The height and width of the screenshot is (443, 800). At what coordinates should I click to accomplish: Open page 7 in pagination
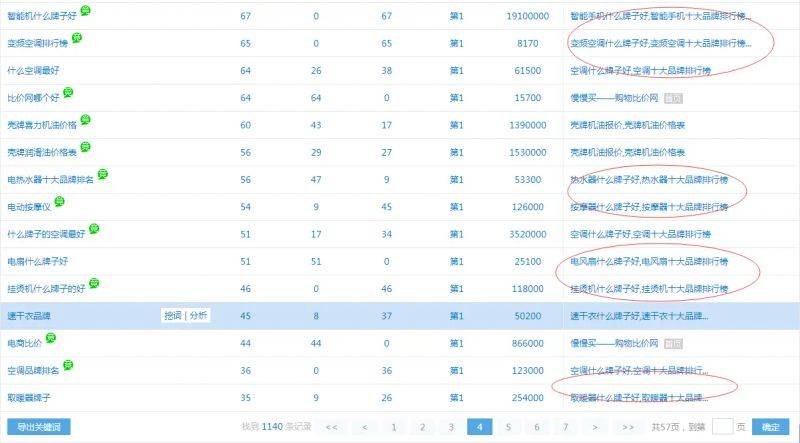(565, 427)
